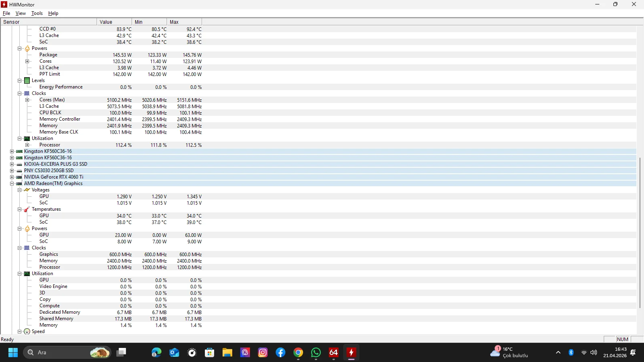The width and height of the screenshot is (644, 362).
Task: Click the NVIDIA GeForce RTX 4060 Ti card icon
Action: point(19,177)
